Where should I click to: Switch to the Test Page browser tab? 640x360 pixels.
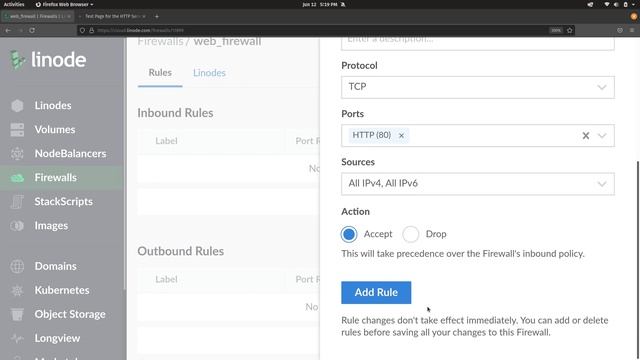tap(113, 16)
